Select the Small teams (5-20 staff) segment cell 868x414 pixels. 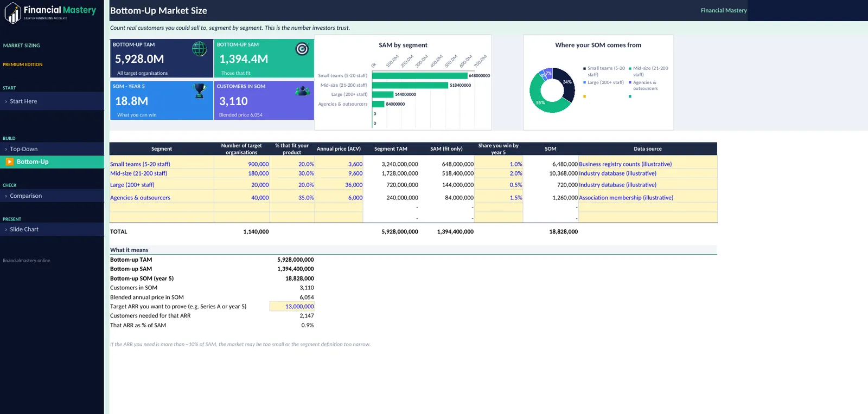(162, 164)
